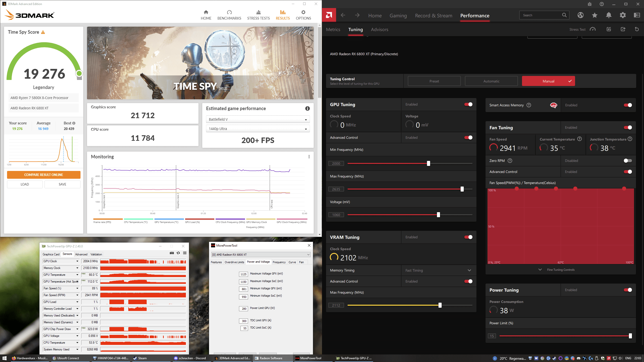This screenshot has height=362, width=644.
Task: Disable Smart Access Memory toggle
Action: (x=628, y=105)
